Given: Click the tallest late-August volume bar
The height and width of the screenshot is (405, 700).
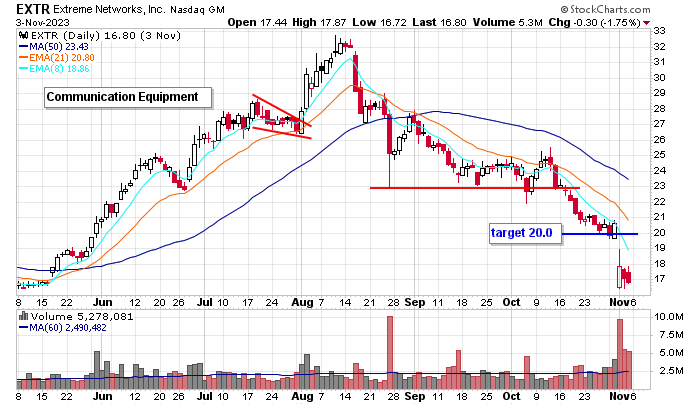Looking at the screenshot, I should [390, 352].
